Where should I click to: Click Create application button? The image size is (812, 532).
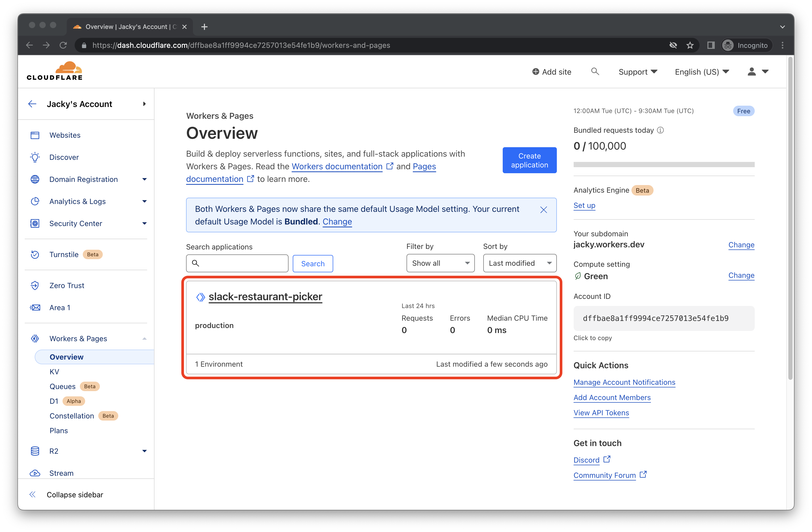pyautogui.click(x=529, y=160)
